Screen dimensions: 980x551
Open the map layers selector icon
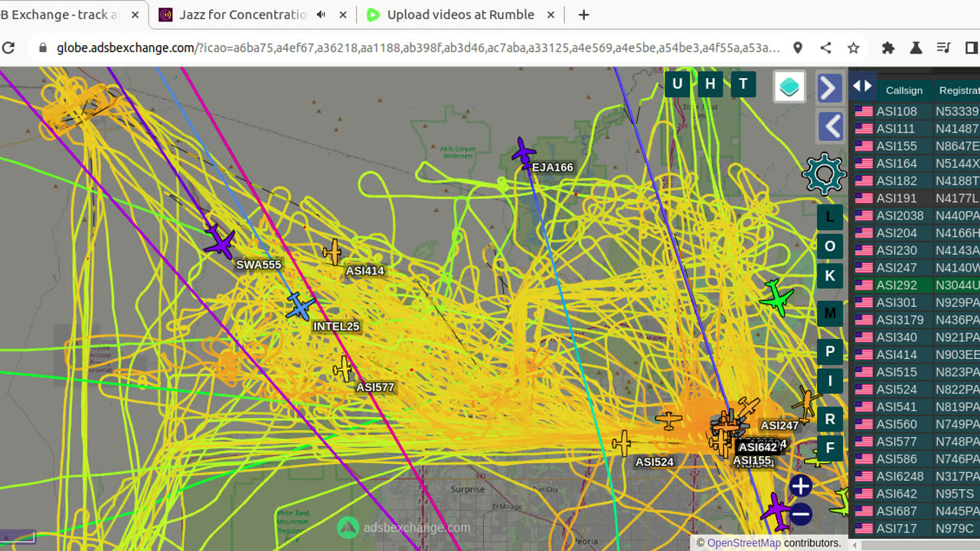789,86
